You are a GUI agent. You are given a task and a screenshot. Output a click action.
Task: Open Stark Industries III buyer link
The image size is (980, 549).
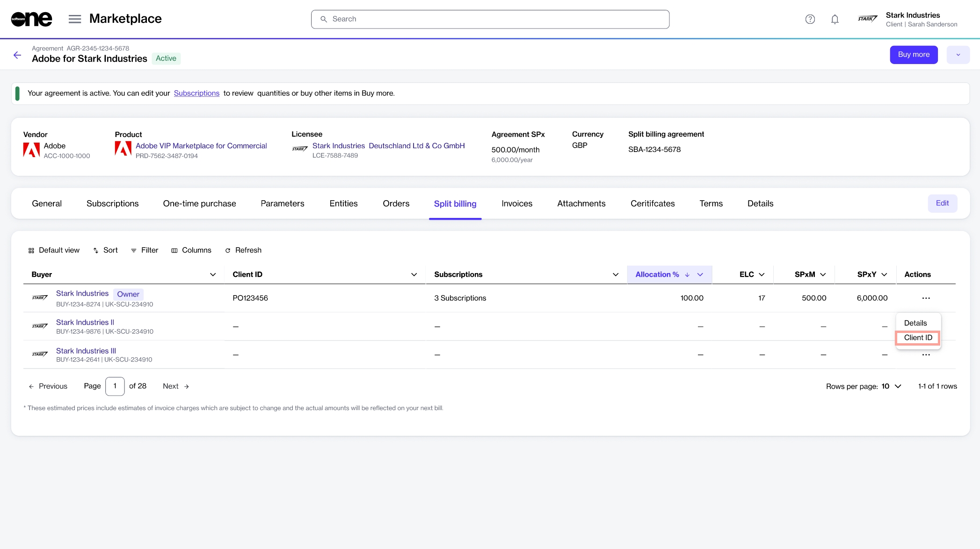86,351
